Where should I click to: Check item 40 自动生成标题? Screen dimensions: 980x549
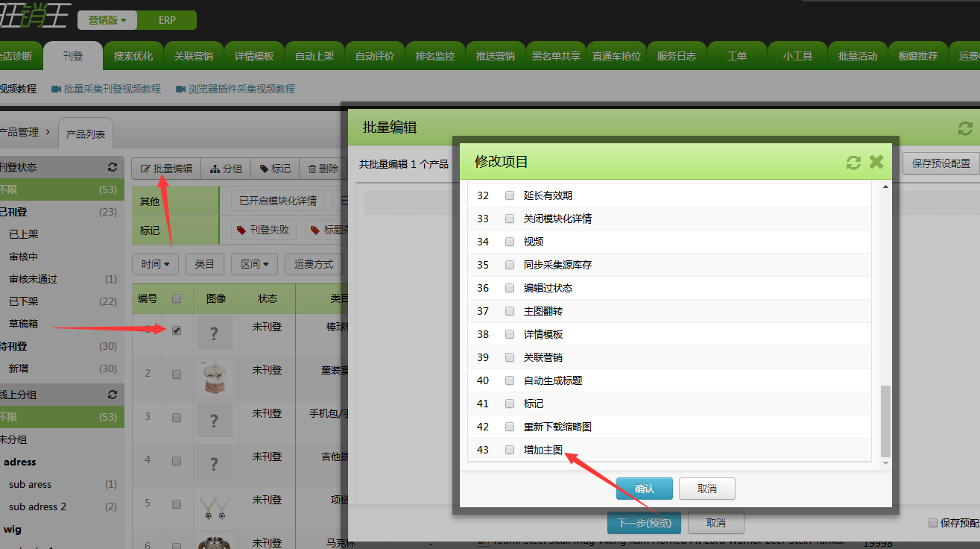(510, 380)
